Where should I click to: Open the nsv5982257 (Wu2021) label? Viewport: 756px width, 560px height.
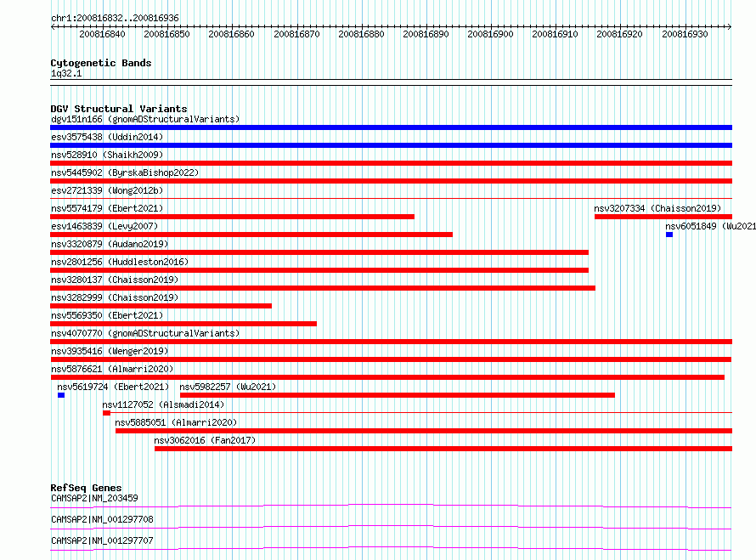pyautogui.click(x=228, y=387)
